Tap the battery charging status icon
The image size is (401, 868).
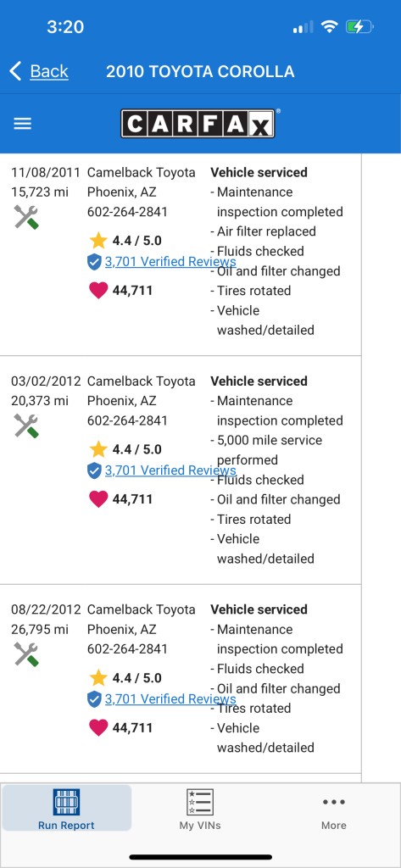359,26
